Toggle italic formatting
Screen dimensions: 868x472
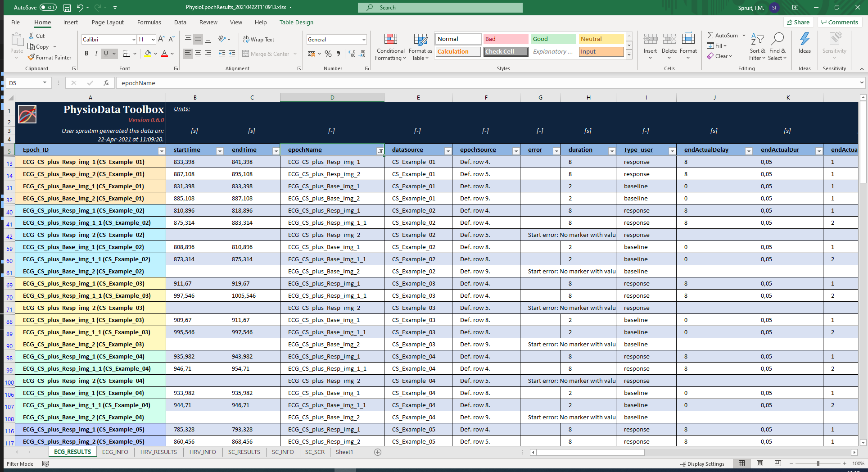pyautogui.click(x=96, y=54)
